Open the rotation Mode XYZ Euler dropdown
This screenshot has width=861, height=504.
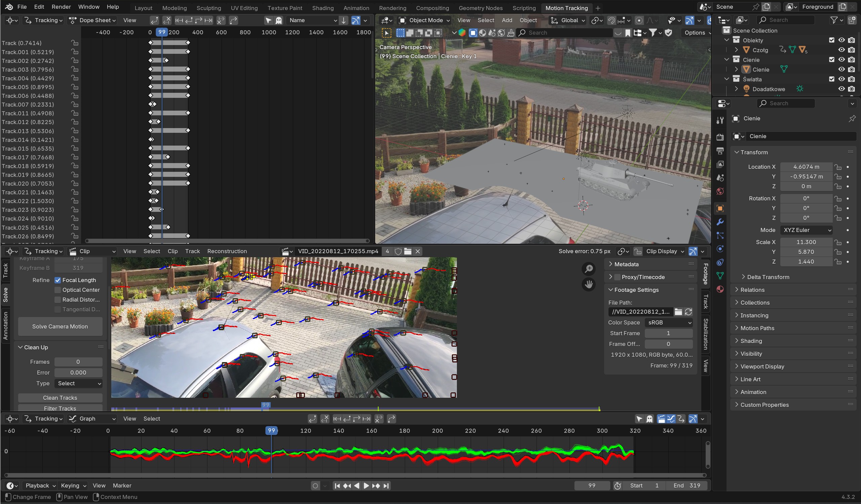806,230
